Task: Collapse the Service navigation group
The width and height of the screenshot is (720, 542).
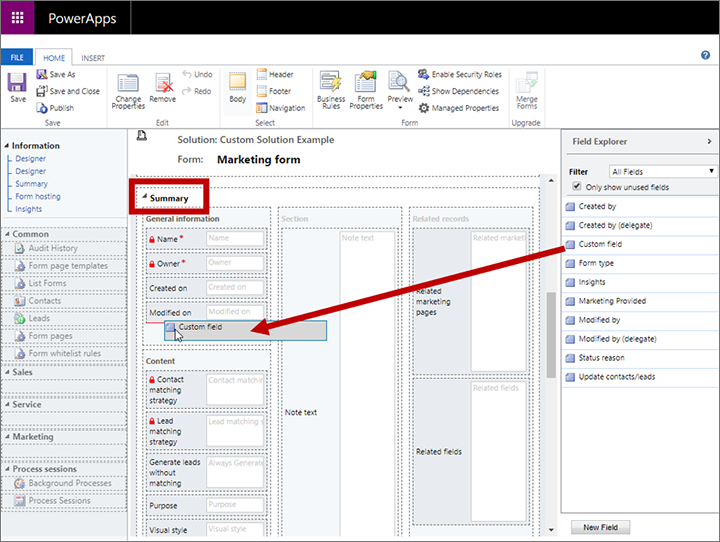Action: [x=7, y=404]
